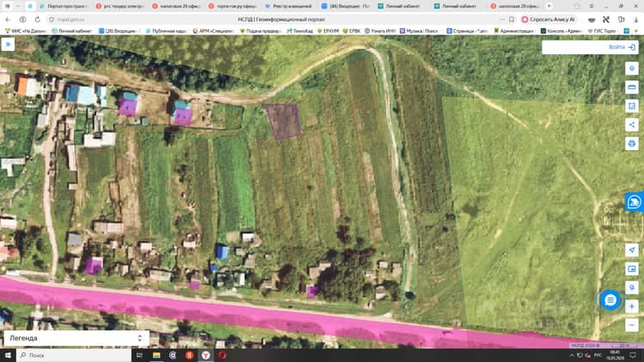Click the share map icon
This screenshot has height=362, width=644.
tap(632, 124)
